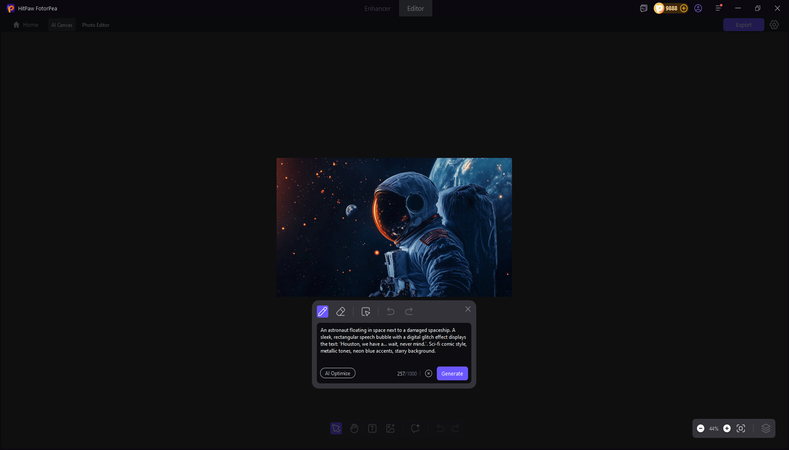Click undo arrow in the prompt panel
Image resolution: width=789 pixels, height=450 pixels.
390,312
